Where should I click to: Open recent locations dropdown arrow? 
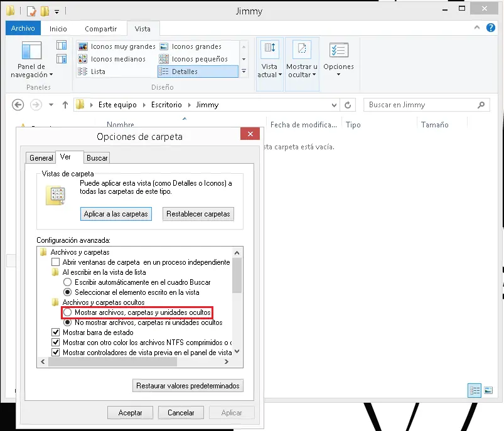tap(51, 105)
